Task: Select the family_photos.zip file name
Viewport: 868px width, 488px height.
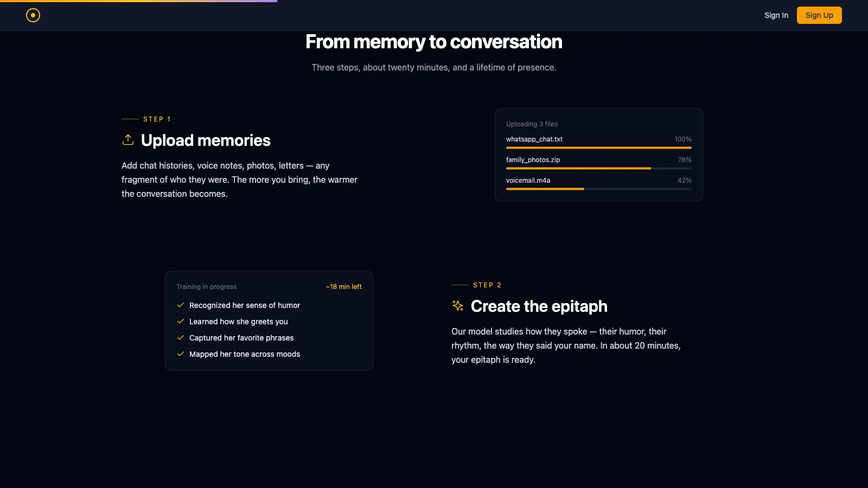Action: pos(533,160)
